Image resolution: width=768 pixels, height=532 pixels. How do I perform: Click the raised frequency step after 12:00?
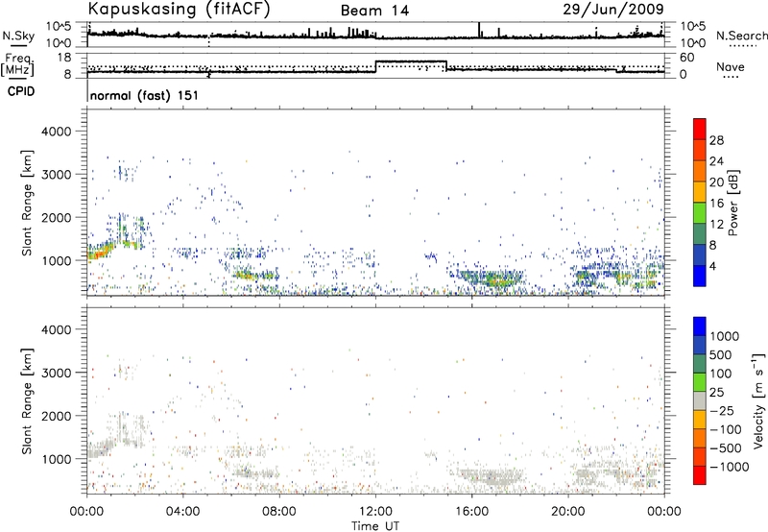(411, 61)
